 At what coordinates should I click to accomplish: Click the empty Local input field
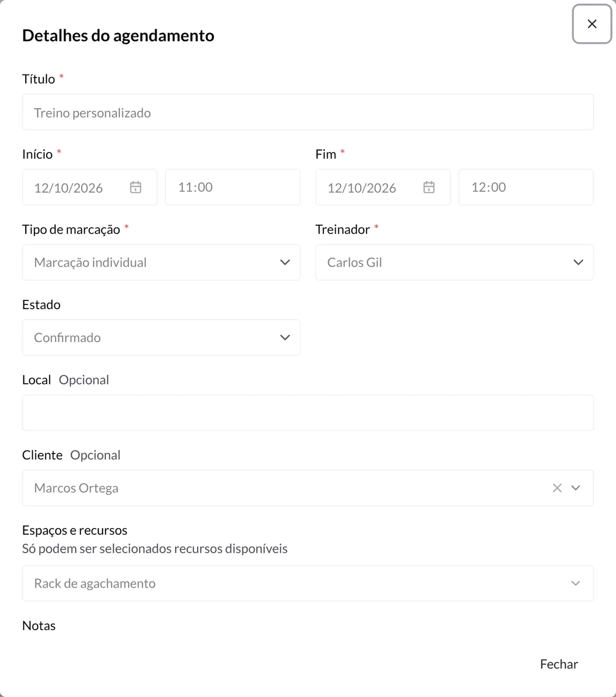point(308,412)
